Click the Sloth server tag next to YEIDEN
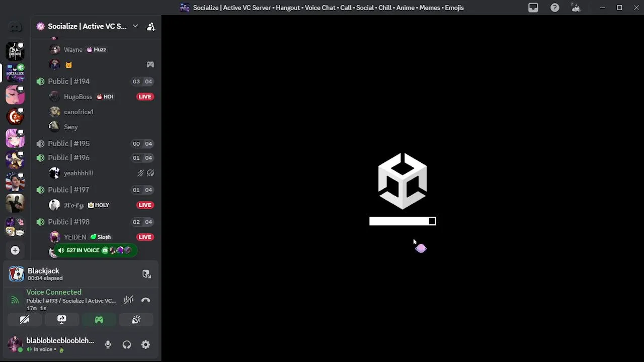The height and width of the screenshot is (362, 644). click(101, 237)
